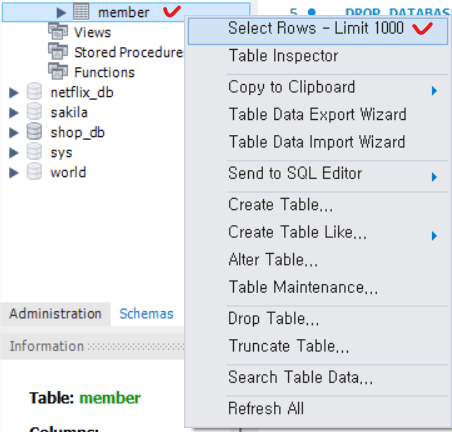Select the member table label
This screenshot has height=432, width=452.
coord(124,13)
